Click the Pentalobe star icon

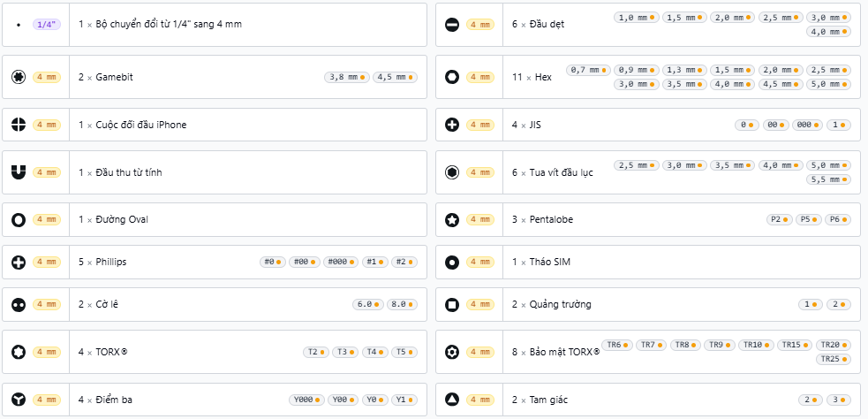pyautogui.click(x=452, y=220)
